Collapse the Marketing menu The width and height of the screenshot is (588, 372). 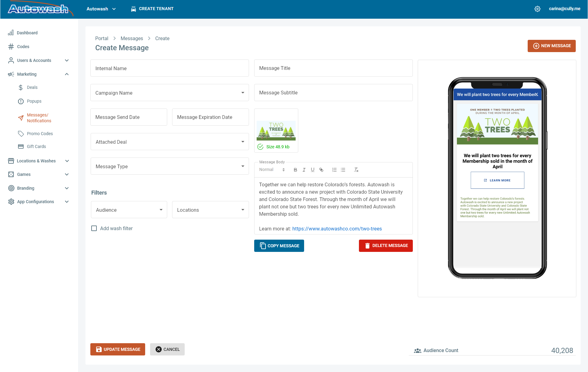point(67,74)
